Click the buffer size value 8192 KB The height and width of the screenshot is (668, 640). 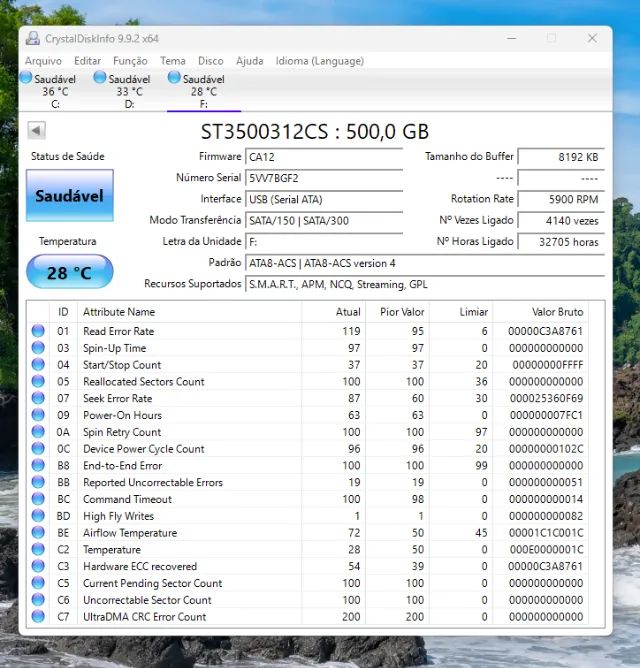pos(561,157)
